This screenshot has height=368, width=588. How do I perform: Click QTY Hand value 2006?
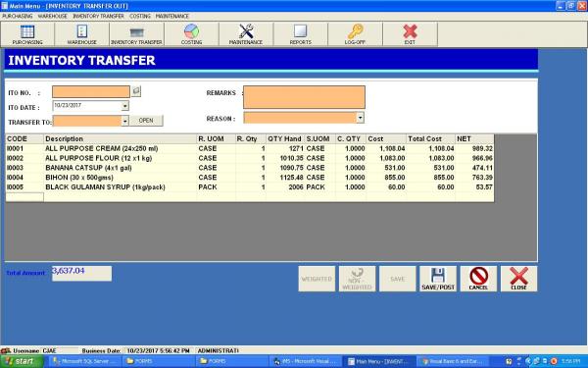285,187
